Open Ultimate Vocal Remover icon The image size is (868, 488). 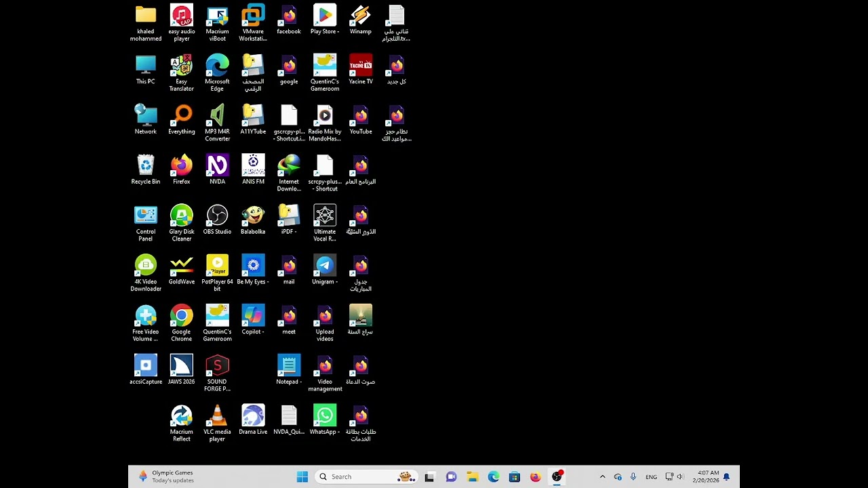(325, 223)
